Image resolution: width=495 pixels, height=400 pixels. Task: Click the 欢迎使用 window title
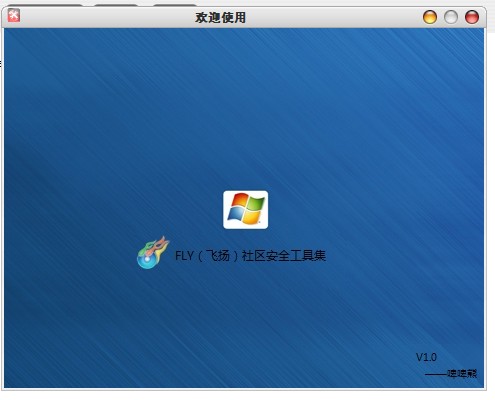[220, 18]
